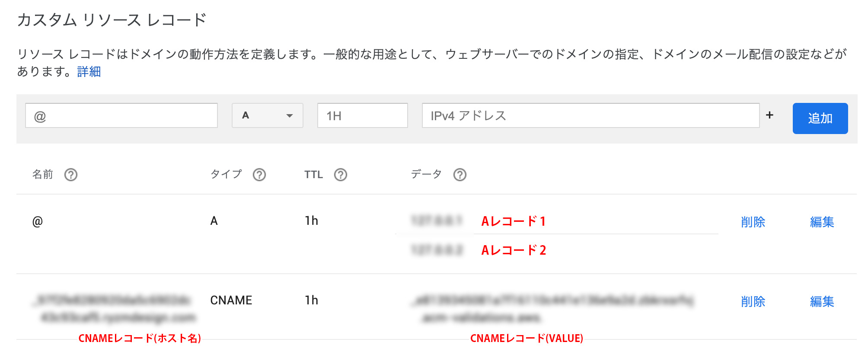
Task: Open help icon beside TTL column header
Action: (341, 175)
